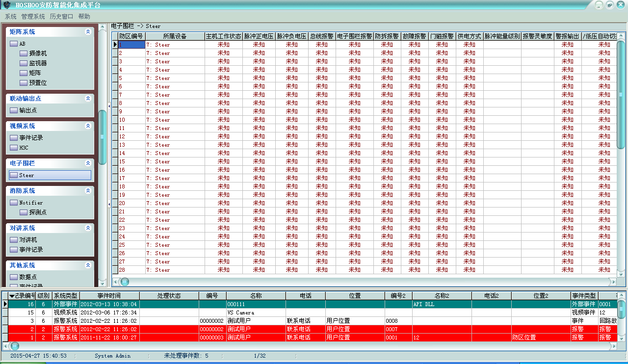This screenshot has width=628, height=364.
Task: Click the Notifier fire system icon
Action: pyautogui.click(x=14, y=203)
